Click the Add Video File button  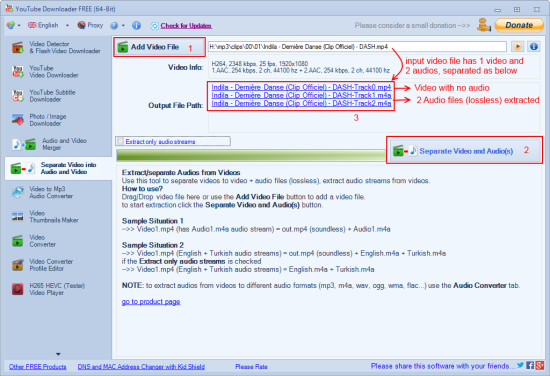(x=159, y=47)
